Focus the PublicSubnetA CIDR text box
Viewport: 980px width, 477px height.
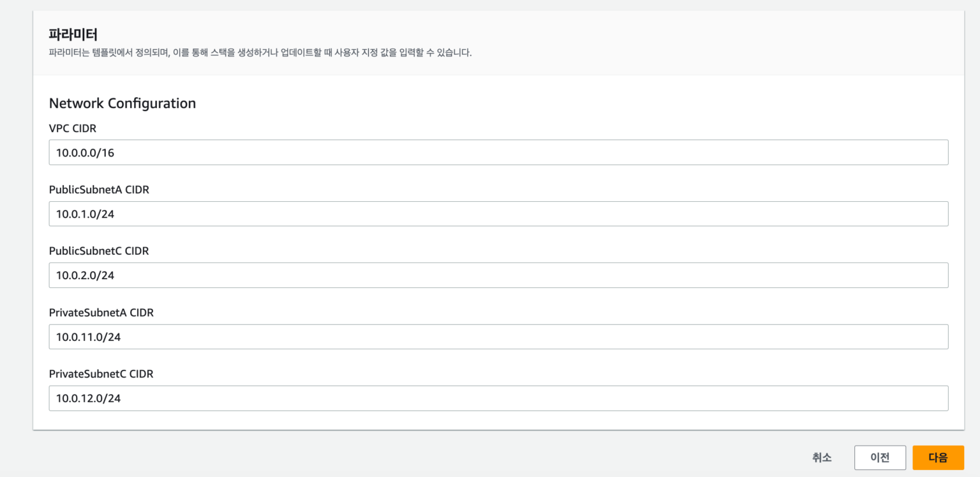tap(498, 214)
